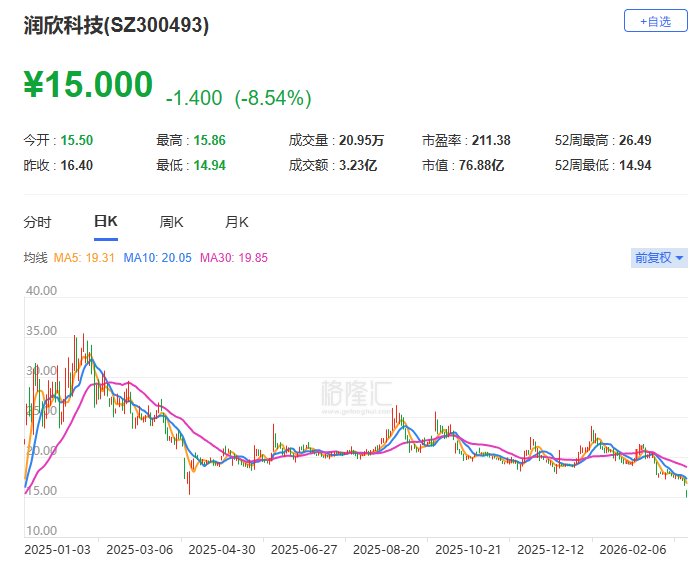This screenshot has width=699, height=564.
Task: Toggle the MA30 moving average label
Action: click(x=233, y=258)
